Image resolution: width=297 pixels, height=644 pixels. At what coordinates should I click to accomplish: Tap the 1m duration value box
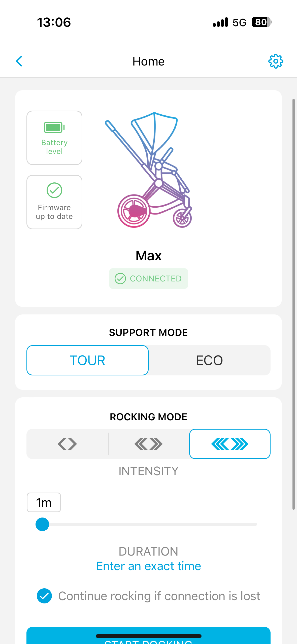44,503
